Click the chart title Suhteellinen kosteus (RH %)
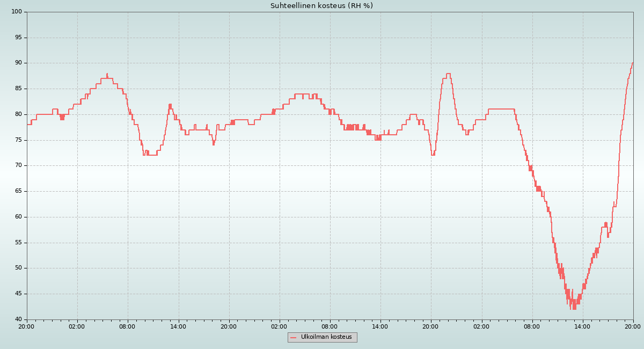The image size is (644, 349). (x=321, y=6)
